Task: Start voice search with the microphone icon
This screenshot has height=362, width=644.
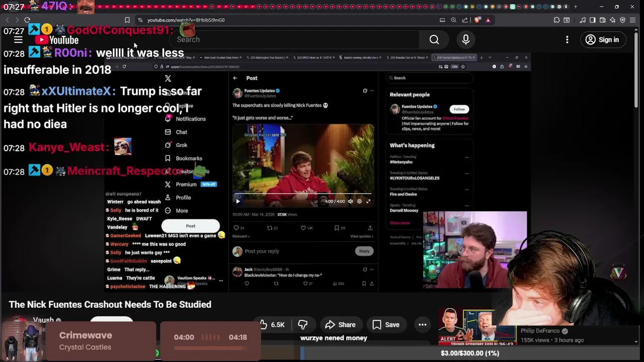Action: tap(466, 40)
